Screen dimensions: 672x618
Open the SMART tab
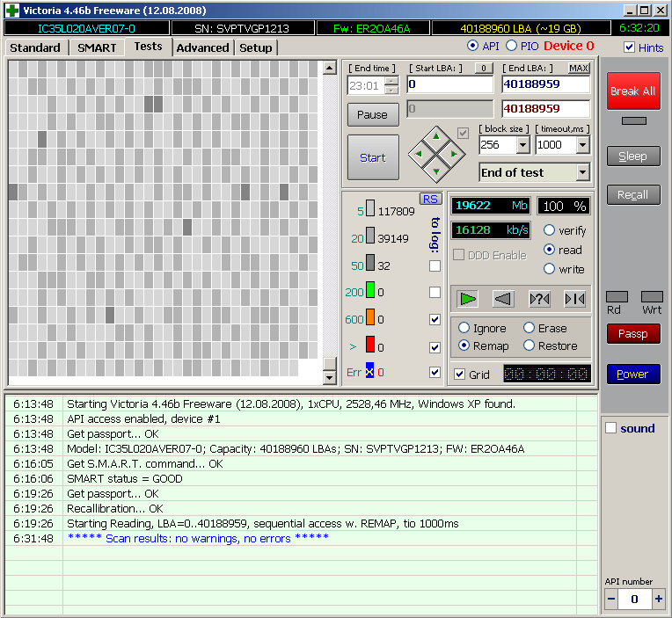tap(97, 47)
